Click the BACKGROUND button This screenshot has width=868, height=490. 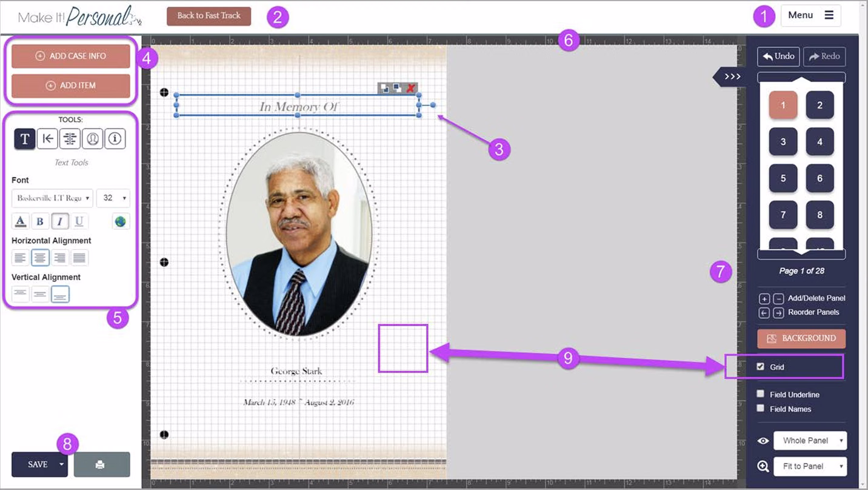point(801,338)
